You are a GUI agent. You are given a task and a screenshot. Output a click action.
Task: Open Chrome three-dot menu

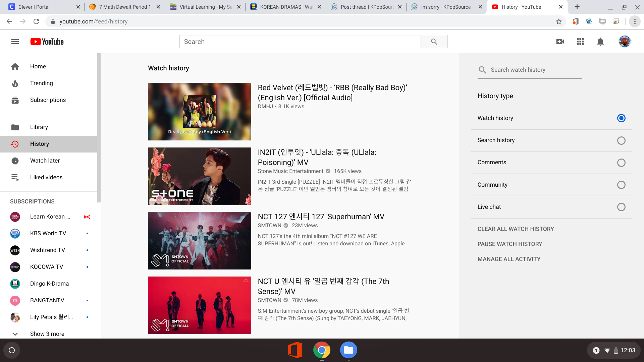pos(635,21)
